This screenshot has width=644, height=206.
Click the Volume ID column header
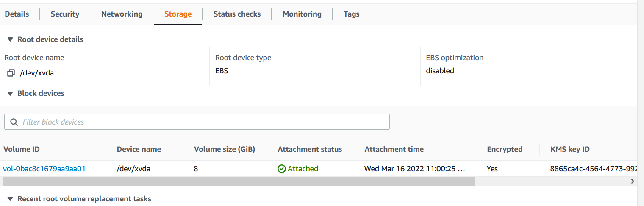click(x=22, y=149)
